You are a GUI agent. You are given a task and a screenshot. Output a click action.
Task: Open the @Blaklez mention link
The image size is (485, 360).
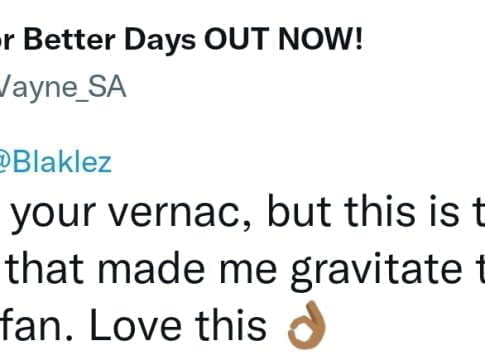coord(55,163)
